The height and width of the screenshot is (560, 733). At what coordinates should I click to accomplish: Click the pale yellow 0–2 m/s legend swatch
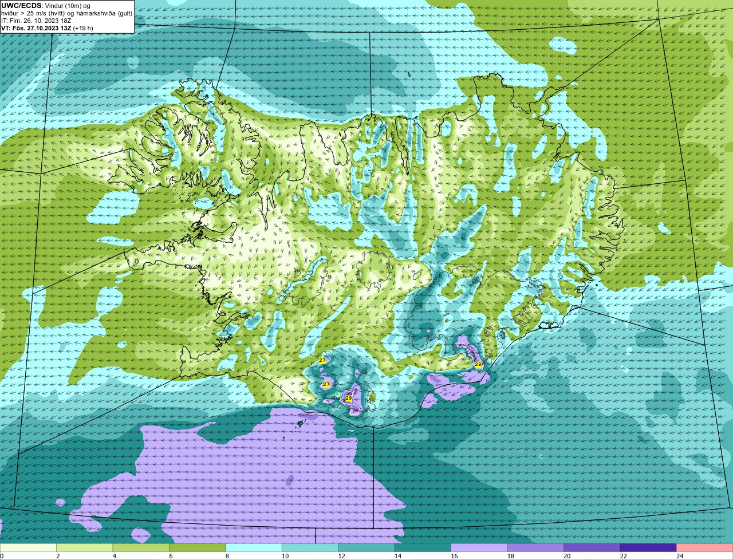coord(28,548)
